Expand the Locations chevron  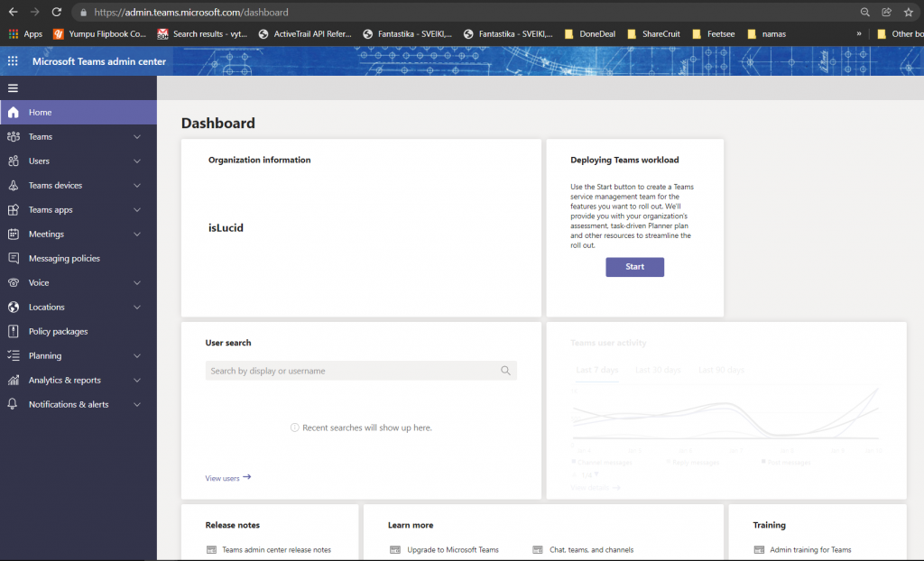tap(137, 307)
